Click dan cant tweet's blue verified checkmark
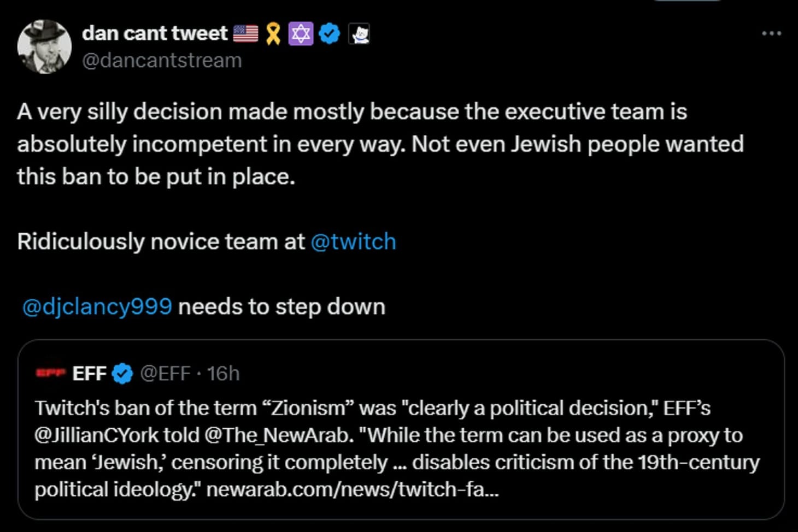 (329, 33)
